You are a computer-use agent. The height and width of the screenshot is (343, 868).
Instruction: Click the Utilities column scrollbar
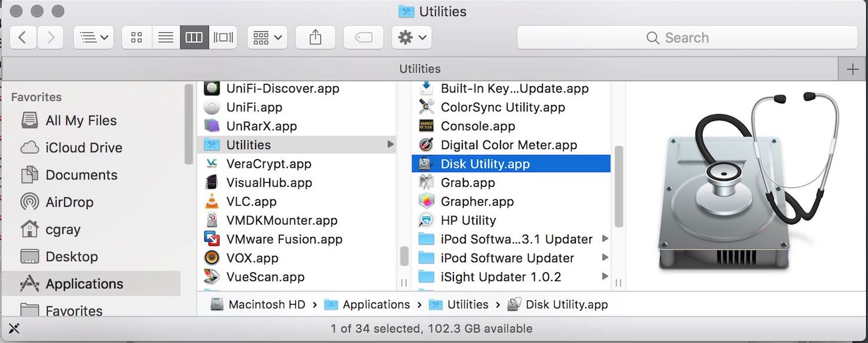(x=618, y=186)
